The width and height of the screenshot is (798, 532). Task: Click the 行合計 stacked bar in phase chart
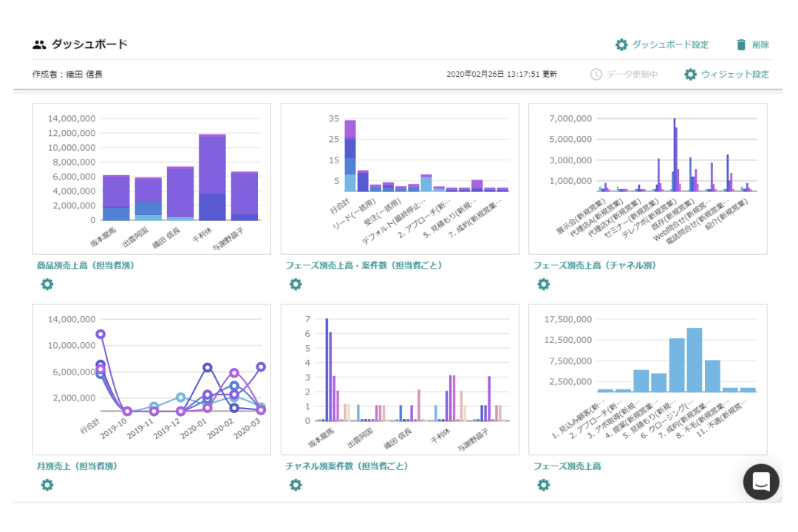point(350,156)
